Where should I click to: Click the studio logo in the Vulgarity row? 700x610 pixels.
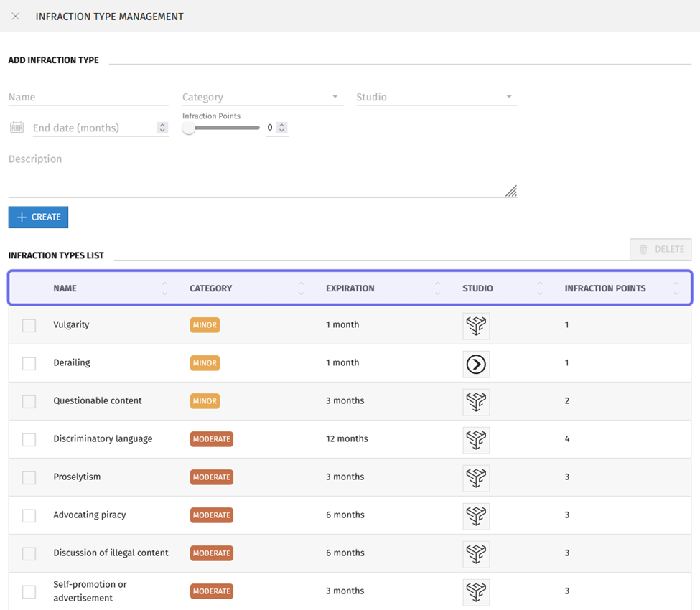[x=475, y=326]
